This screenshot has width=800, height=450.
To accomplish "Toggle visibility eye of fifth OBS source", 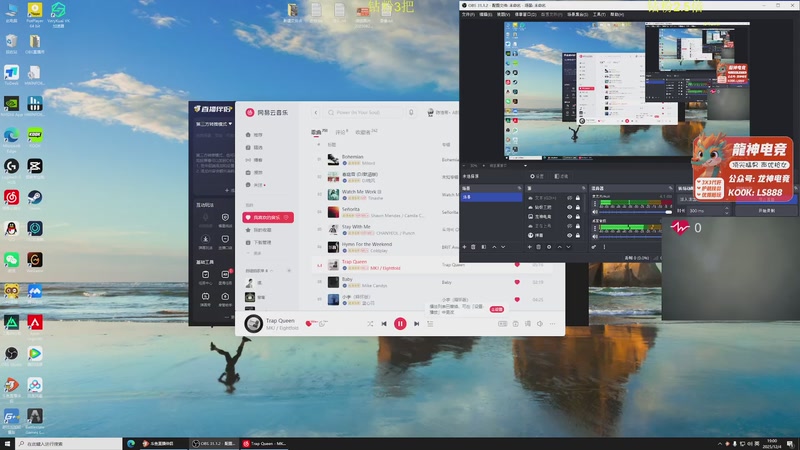I will point(569,235).
